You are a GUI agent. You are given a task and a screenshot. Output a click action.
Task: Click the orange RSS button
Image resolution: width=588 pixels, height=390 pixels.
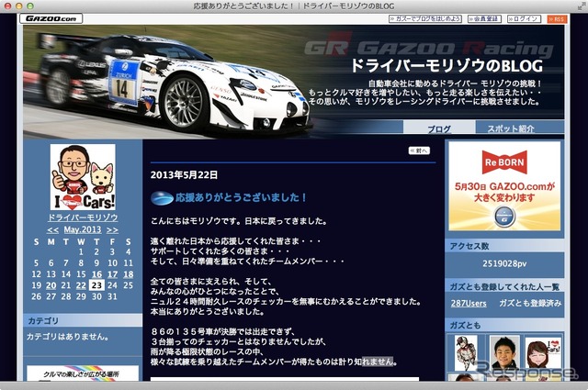pos(557,18)
